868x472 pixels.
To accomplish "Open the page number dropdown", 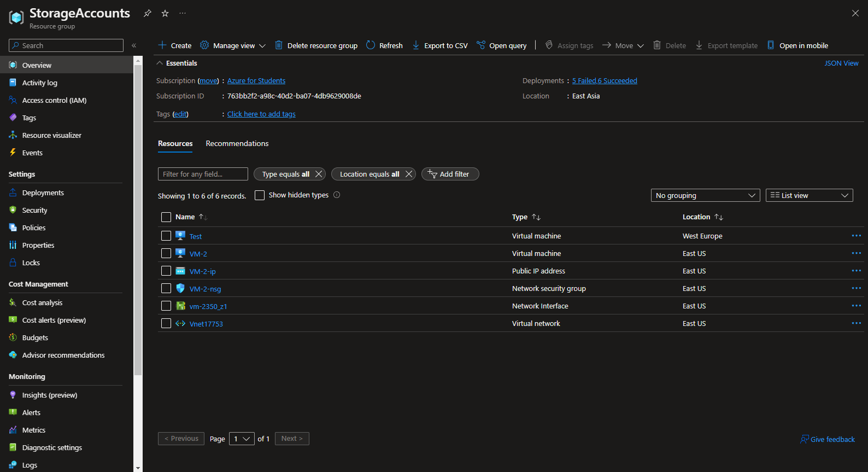I will (x=242, y=439).
